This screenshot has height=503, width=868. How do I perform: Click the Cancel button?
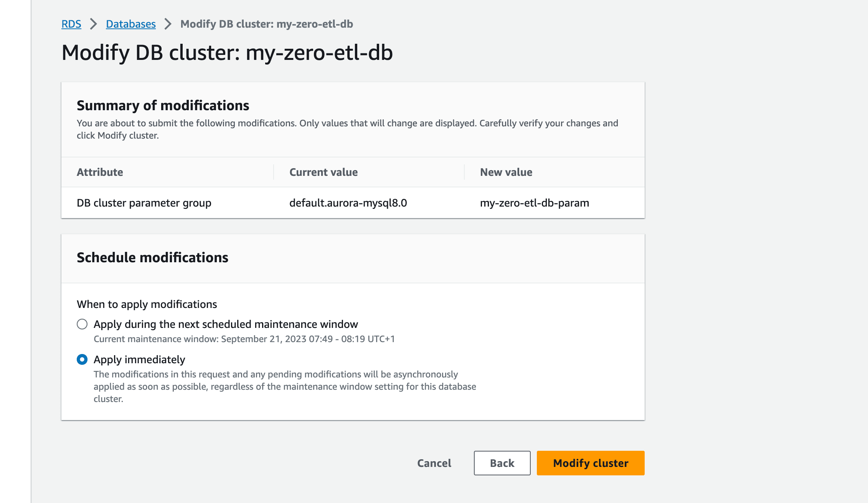[x=434, y=463]
